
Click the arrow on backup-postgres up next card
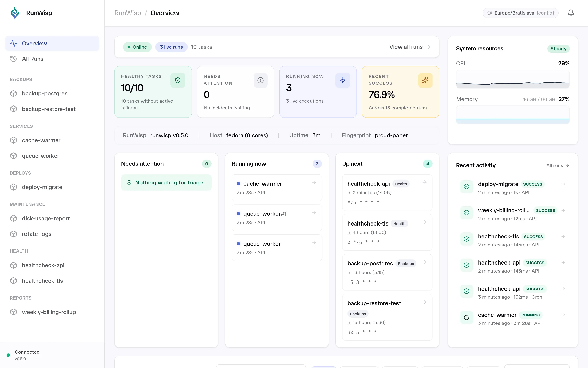(424, 262)
